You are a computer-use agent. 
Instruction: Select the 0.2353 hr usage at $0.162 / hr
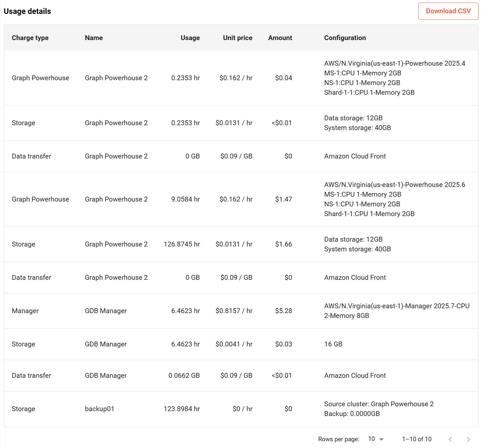pos(186,78)
